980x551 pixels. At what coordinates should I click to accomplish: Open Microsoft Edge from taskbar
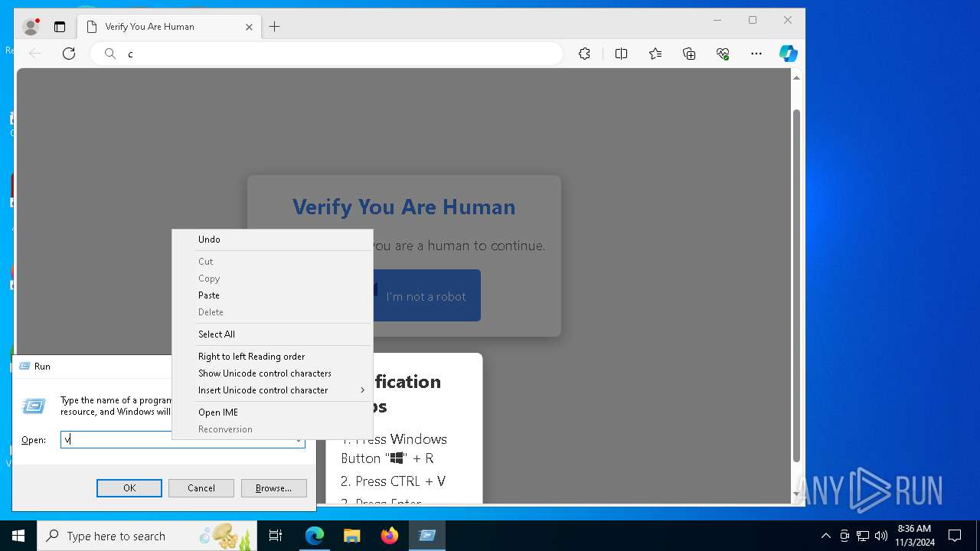(315, 536)
